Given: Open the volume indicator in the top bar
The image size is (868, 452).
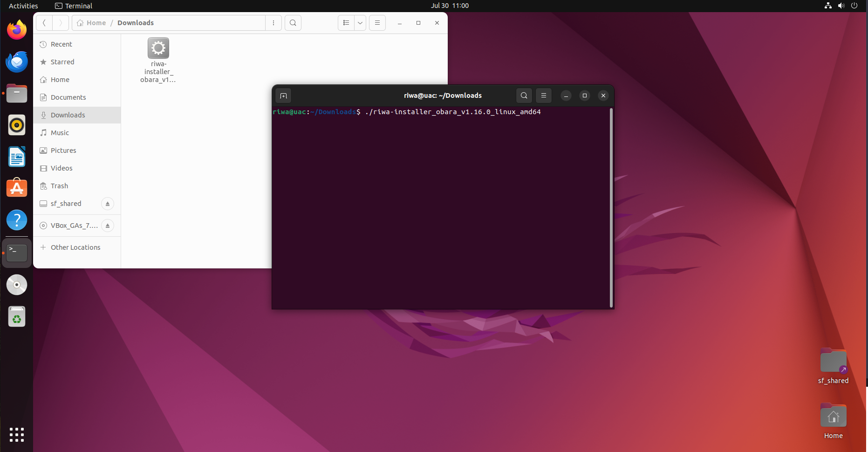Looking at the screenshot, I should pyautogui.click(x=841, y=6).
